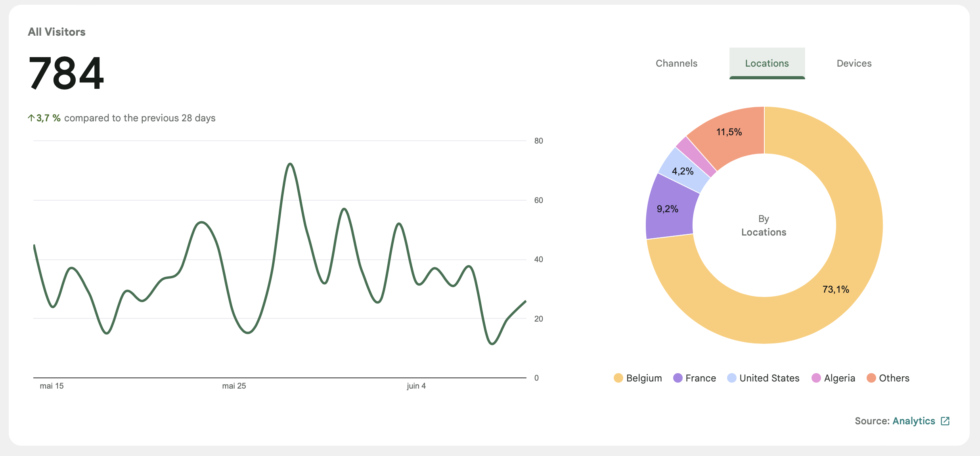
Task: Click the Algeria legend color dot
Action: [x=816, y=378]
